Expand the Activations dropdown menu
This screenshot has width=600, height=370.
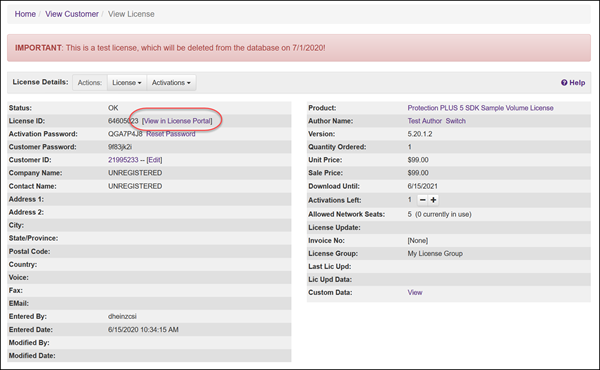171,83
